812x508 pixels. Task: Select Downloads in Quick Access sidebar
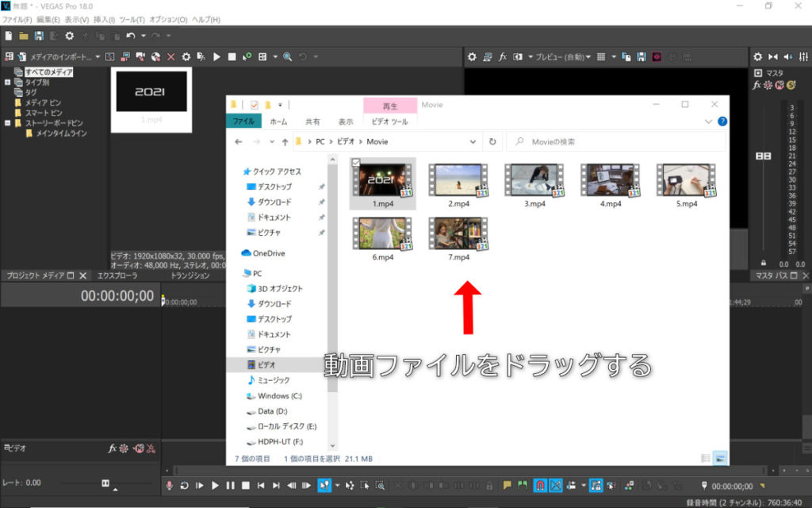point(274,202)
